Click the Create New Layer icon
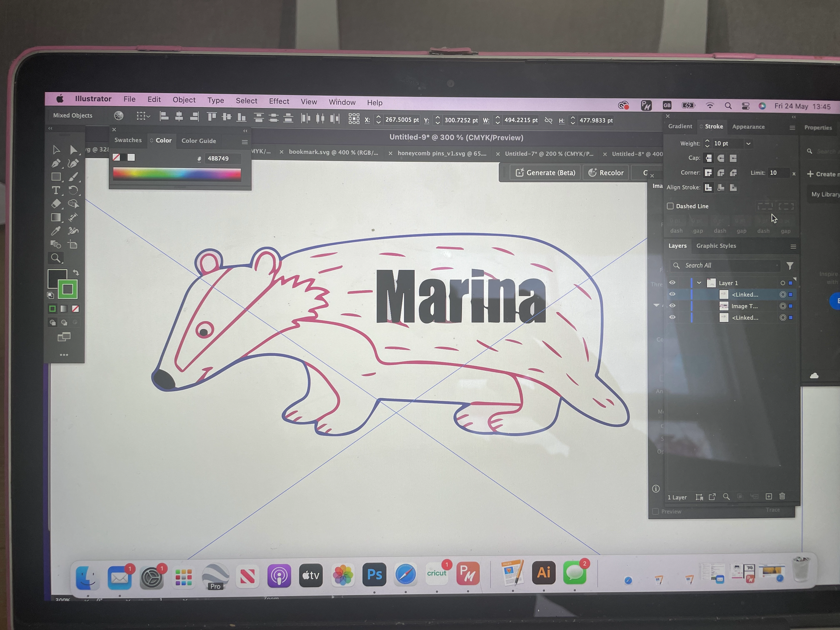This screenshot has width=840, height=630. coord(769,496)
